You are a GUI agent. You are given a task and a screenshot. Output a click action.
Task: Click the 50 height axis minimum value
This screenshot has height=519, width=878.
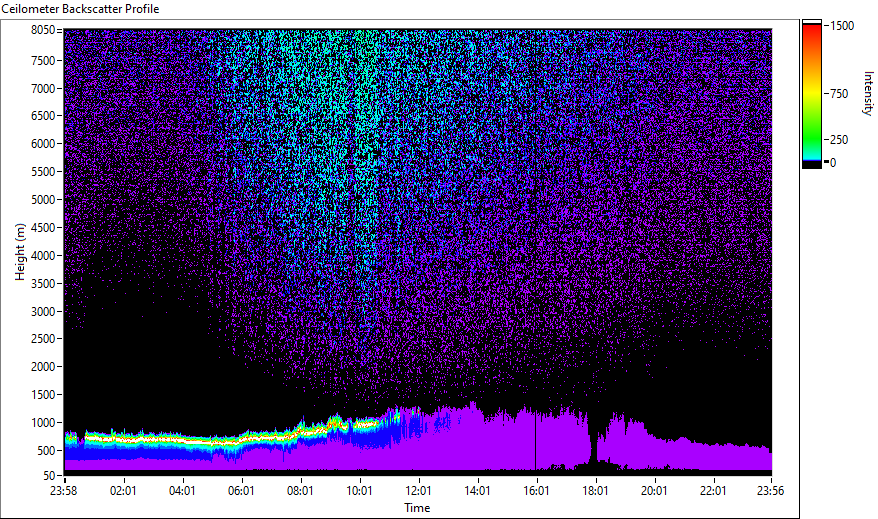click(49, 476)
